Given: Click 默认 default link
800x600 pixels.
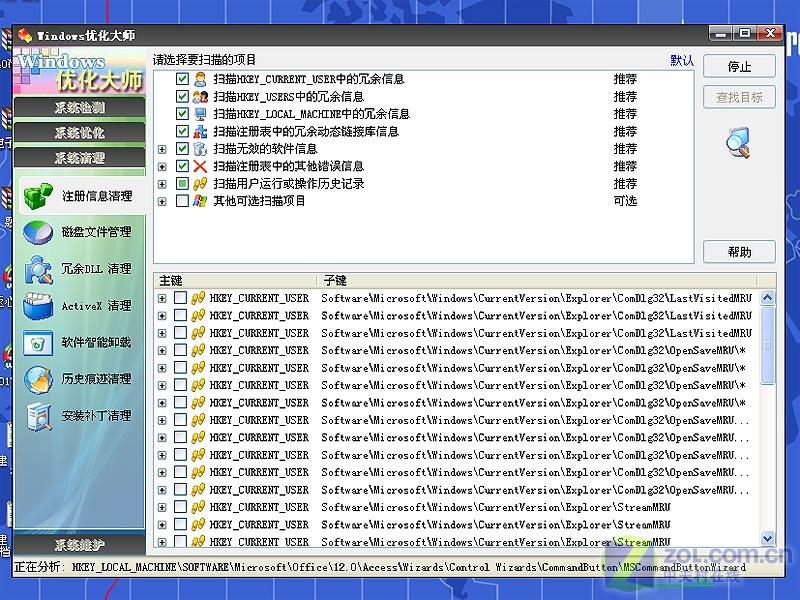Looking at the screenshot, I should click(682, 60).
